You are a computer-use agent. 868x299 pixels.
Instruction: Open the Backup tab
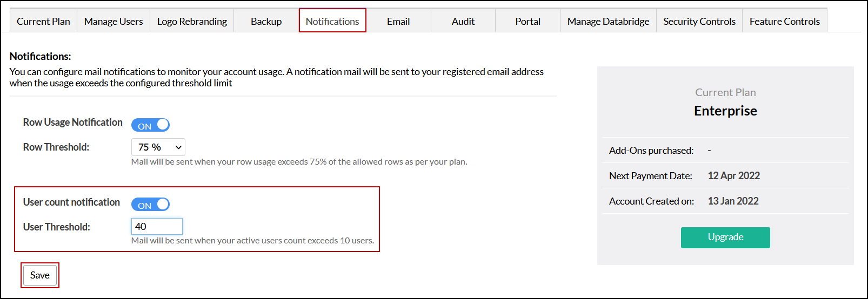pyautogui.click(x=266, y=22)
